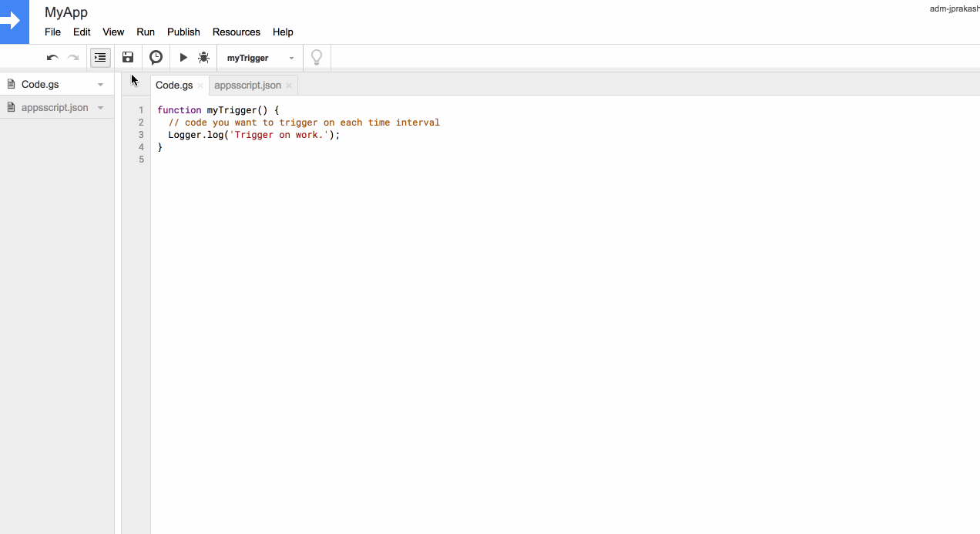Click line number 3 in the editor gutter

(141, 134)
